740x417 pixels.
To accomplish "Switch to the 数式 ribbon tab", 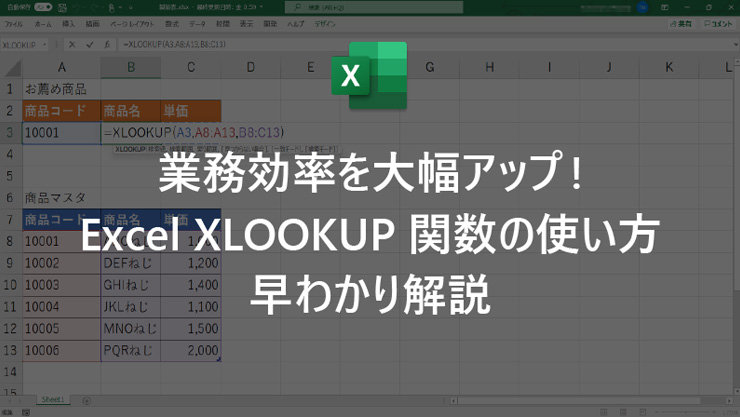I will tap(172, 24).
